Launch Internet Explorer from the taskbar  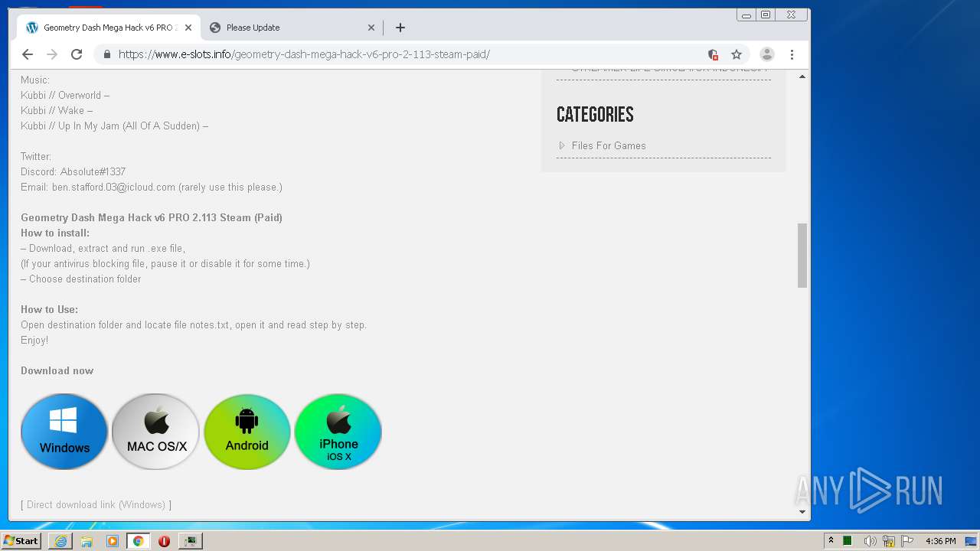pyautogui.click(x=60, y=541)
